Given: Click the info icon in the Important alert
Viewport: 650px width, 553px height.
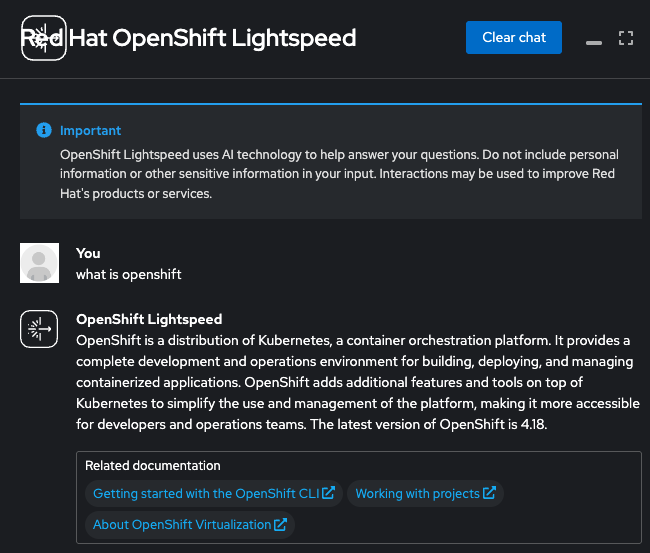Looking at the screenshot, I should tap(43, 131).
